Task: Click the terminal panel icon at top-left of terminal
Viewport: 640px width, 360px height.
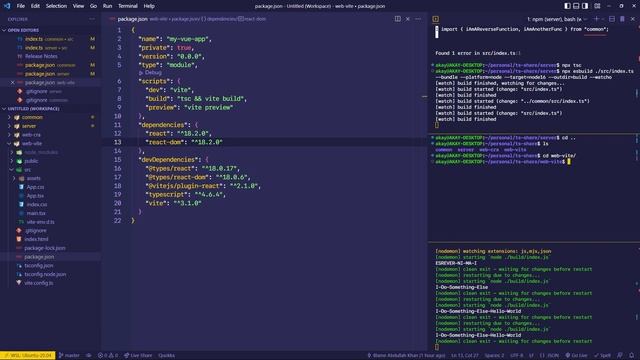Action: (436, 19)
